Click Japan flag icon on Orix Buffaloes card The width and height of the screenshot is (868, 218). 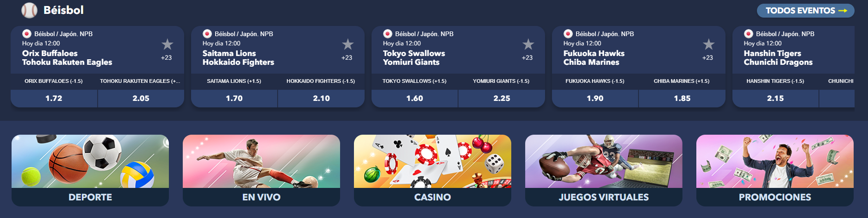(27, 34)
